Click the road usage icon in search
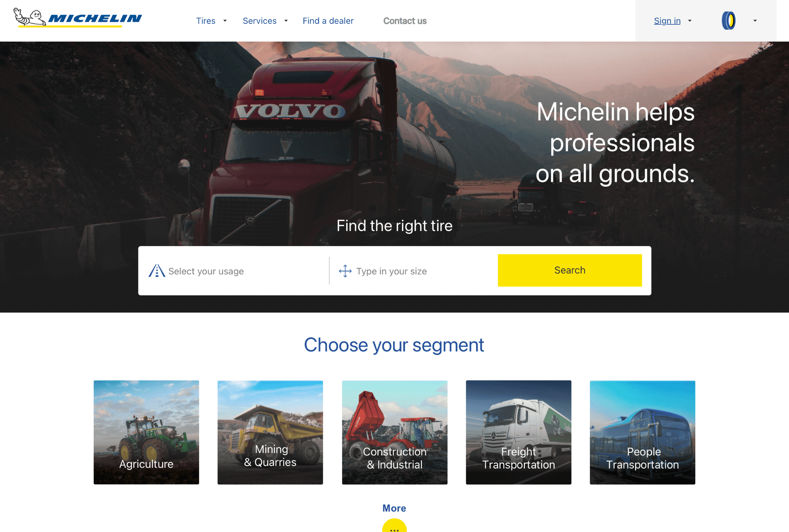The width and height of the screenshot is (789, 532). click(157, 271)
